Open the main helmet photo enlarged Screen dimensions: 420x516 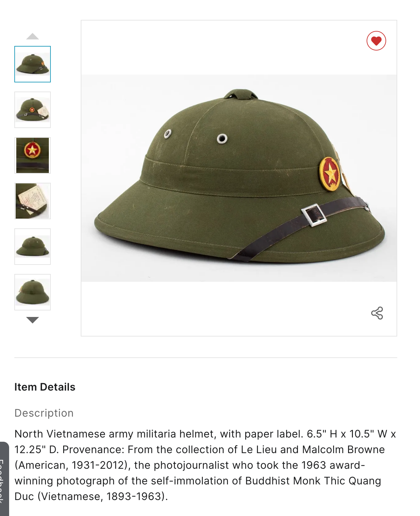pyautogui.click(x=239, y=178)
